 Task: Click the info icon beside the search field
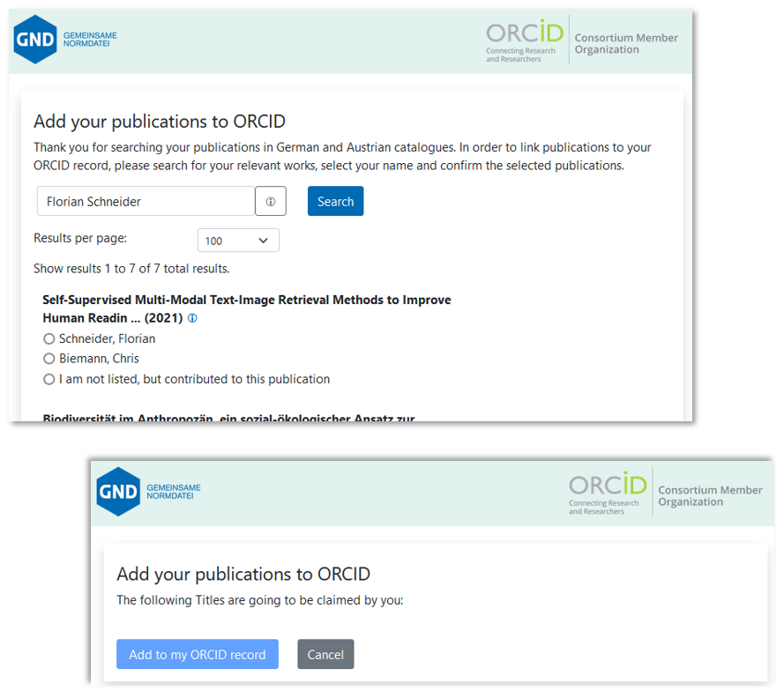tap(271, 202)
